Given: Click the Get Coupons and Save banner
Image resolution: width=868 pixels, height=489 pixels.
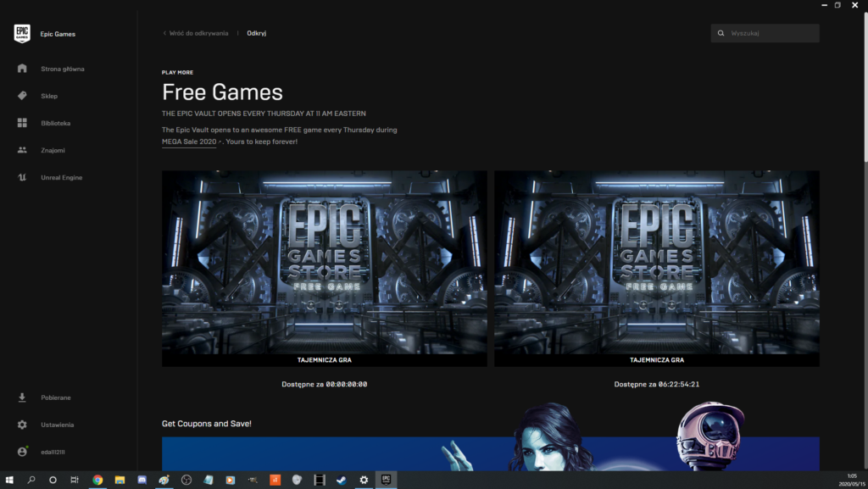Looking at the screenshot, I should click(491, 453).
